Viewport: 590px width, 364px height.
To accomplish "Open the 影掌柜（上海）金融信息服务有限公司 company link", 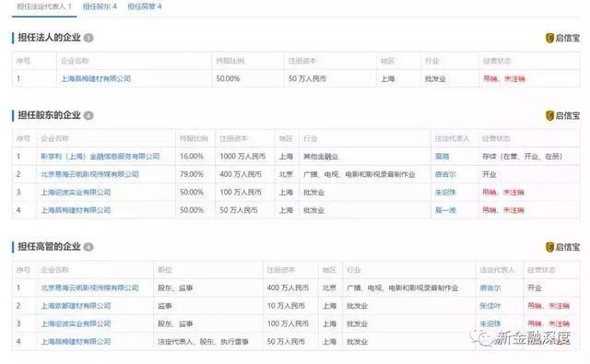I will (100, 157).
